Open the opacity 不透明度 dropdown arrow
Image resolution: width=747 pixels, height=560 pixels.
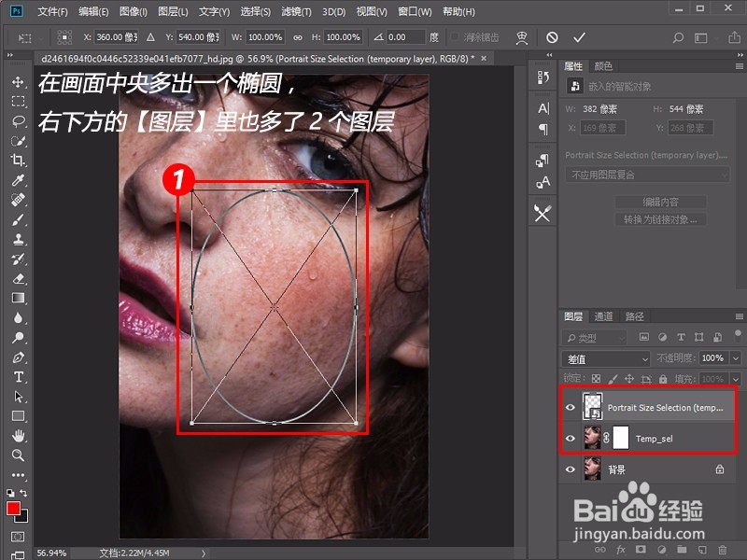click(736, 358)
